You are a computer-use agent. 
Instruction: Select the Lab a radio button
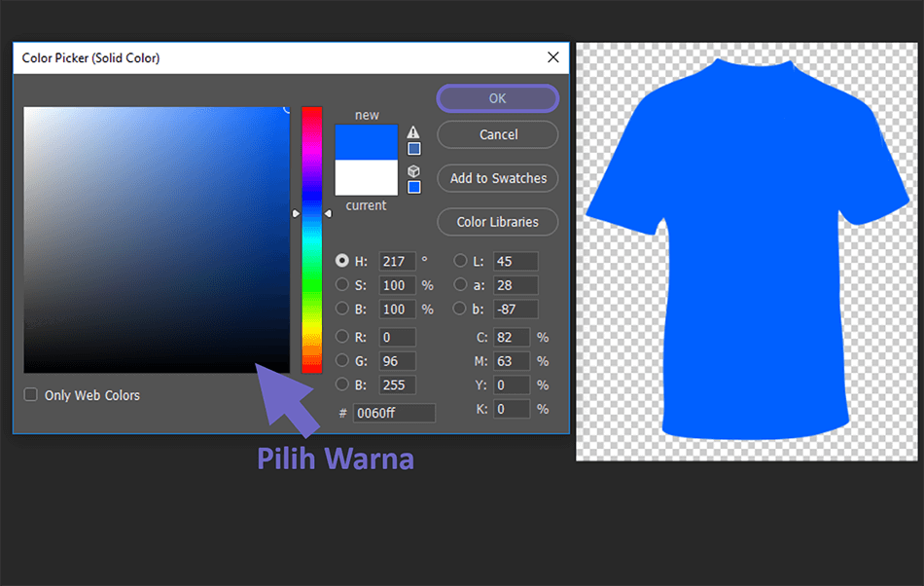click(x=460, y=285)
